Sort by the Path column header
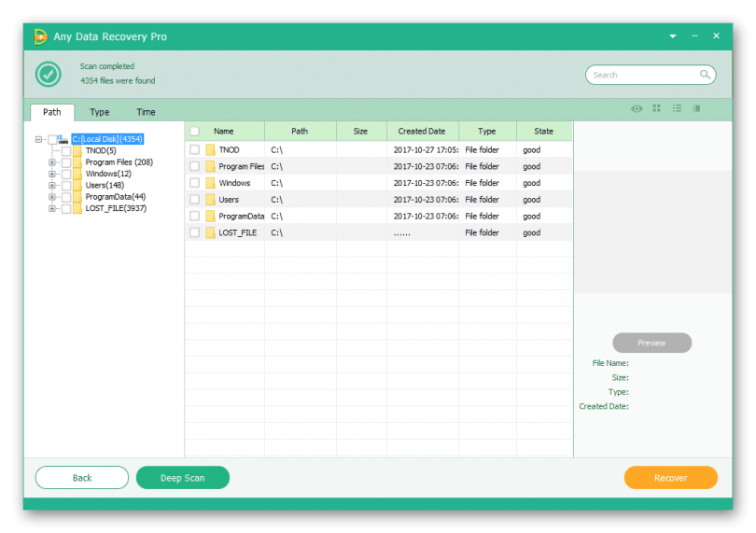Image resolution: width=756 pixels, height=533 pixels. [300, 132]
